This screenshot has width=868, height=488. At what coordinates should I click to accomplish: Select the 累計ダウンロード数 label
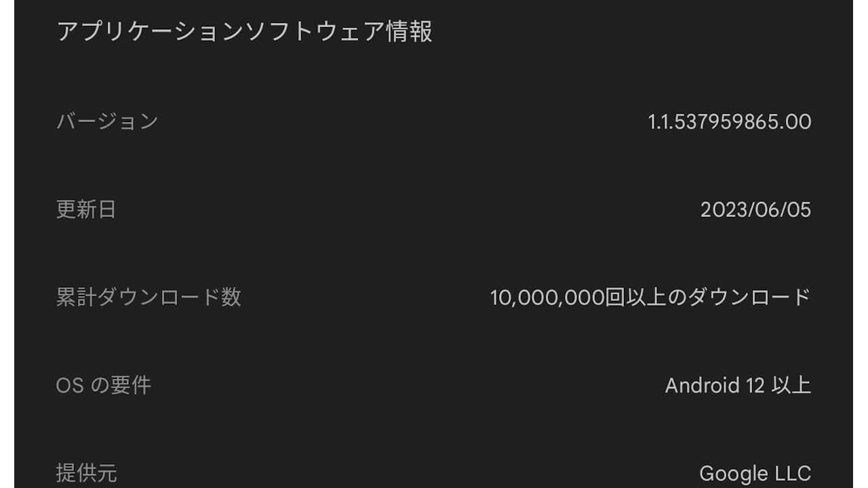(x=149, y=298)
